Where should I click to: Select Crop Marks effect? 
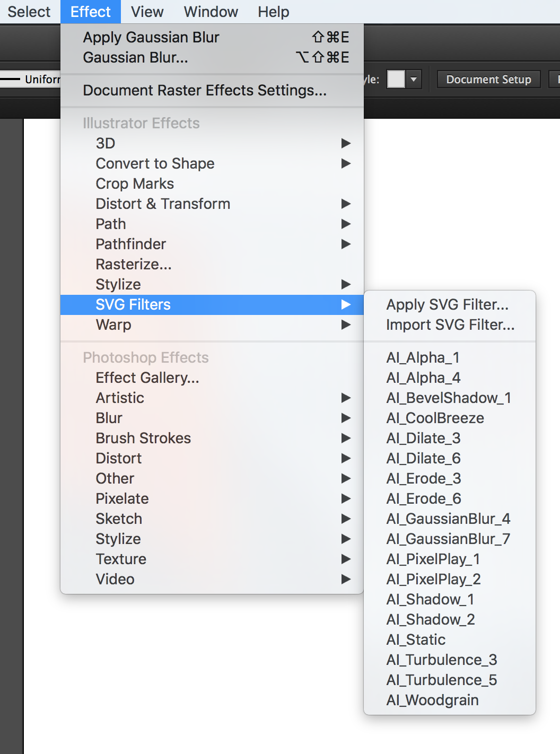coord(135,183)
